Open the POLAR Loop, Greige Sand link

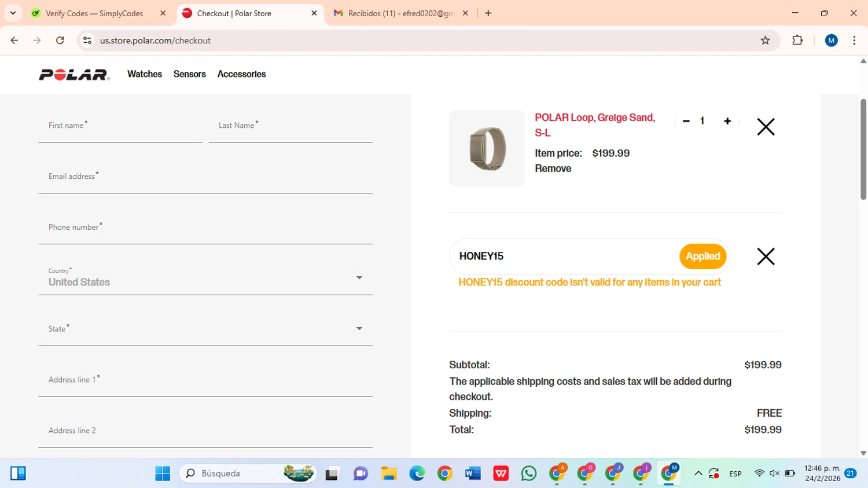tap(595, 125)
